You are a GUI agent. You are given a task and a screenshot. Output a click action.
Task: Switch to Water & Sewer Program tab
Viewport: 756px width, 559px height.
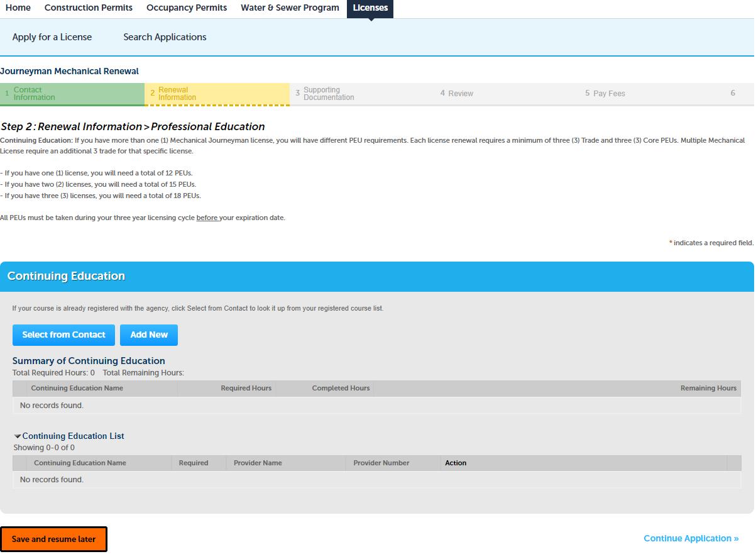[x=290, y=8]
